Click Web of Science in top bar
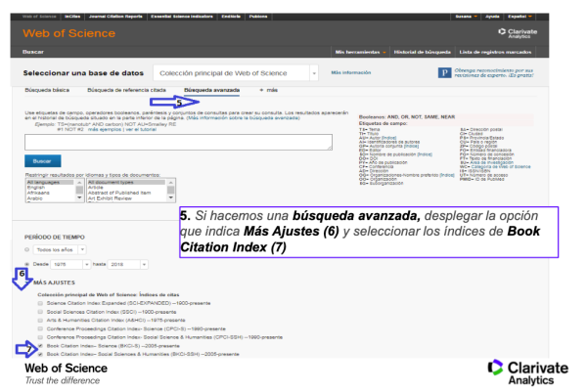 (39, 17)
